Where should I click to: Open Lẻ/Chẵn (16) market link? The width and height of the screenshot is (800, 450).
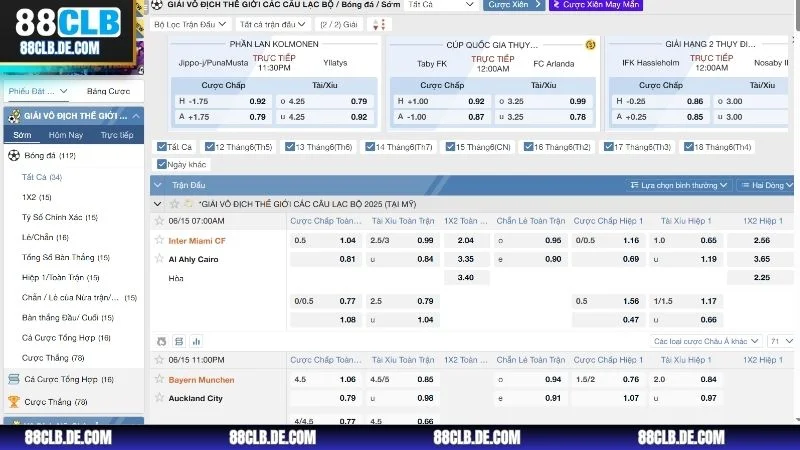click(x=45, y=237)
